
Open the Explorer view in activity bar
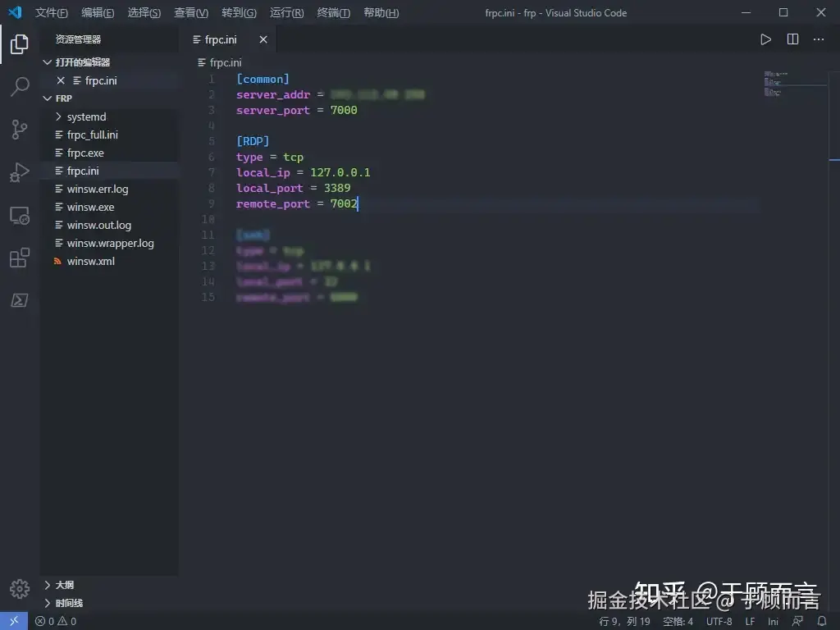[x=20, y=43]
